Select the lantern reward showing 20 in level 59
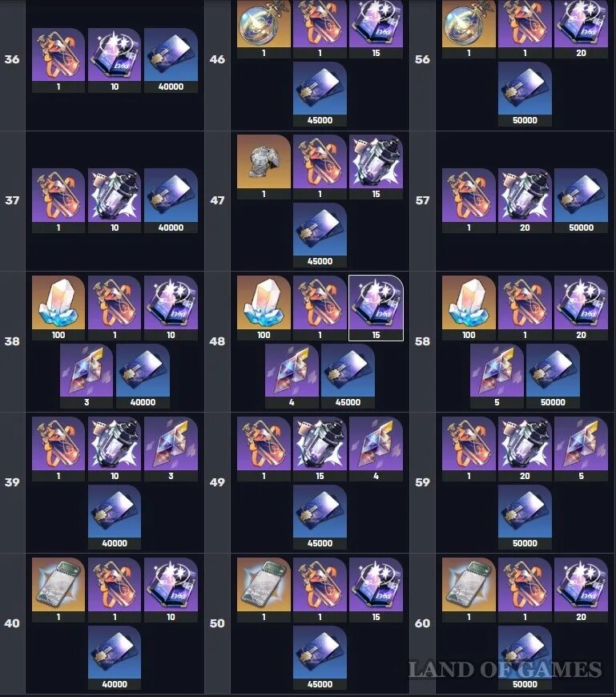616x697 pixels. pos(525,449)
